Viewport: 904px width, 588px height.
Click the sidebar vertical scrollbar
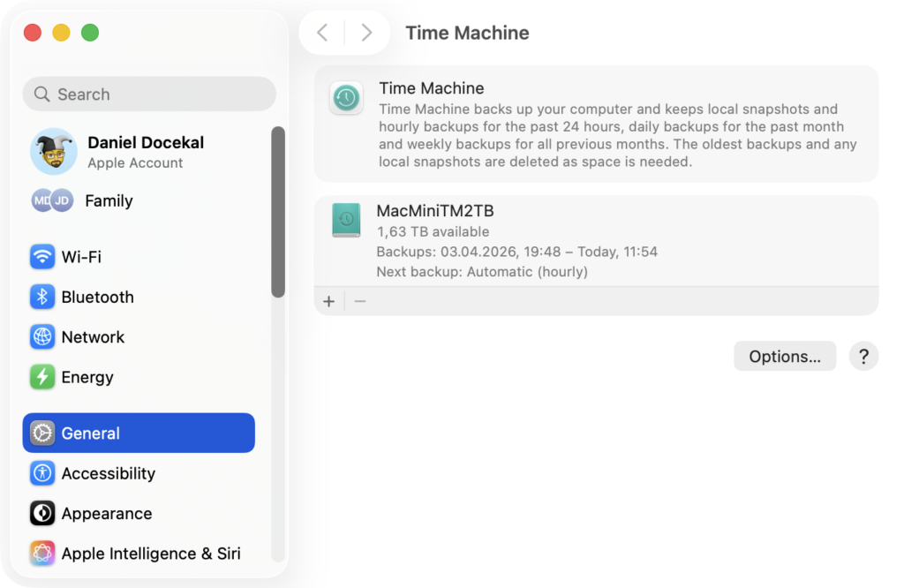[278, 212]
